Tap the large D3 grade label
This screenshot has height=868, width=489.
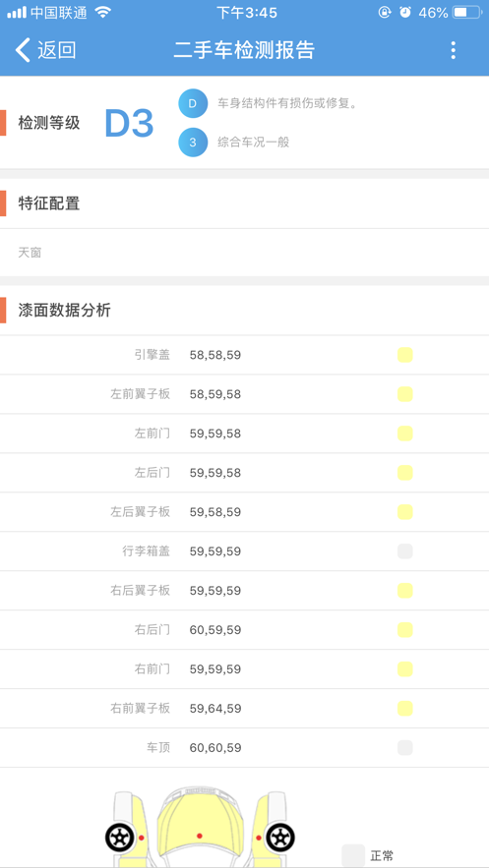point(129,123)
